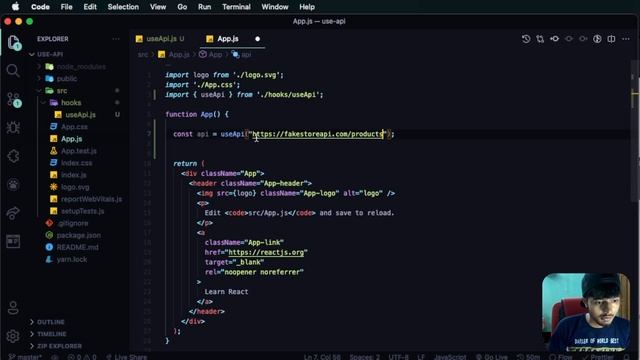Open App.css in the file tree

(74, 127)
